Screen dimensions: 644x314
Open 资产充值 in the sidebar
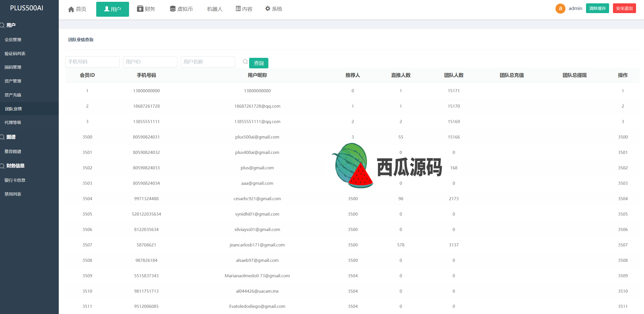pyautogui.click(x=13, y=95)
